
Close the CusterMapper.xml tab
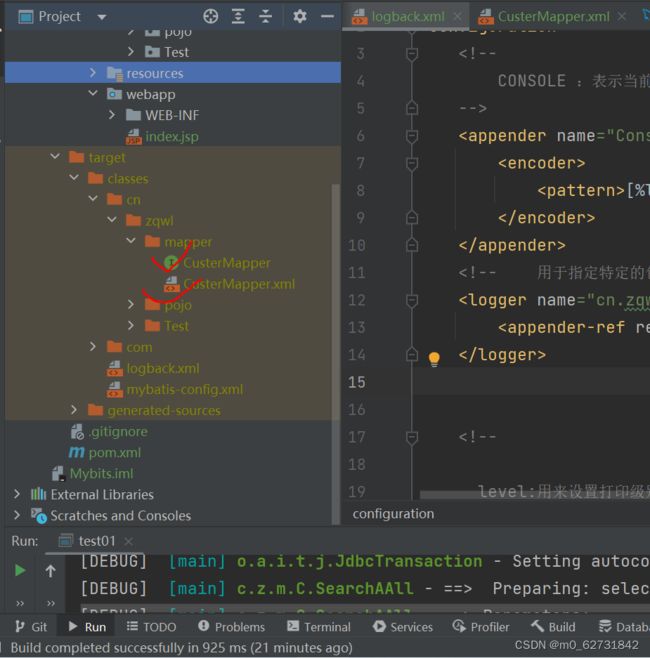622,16
